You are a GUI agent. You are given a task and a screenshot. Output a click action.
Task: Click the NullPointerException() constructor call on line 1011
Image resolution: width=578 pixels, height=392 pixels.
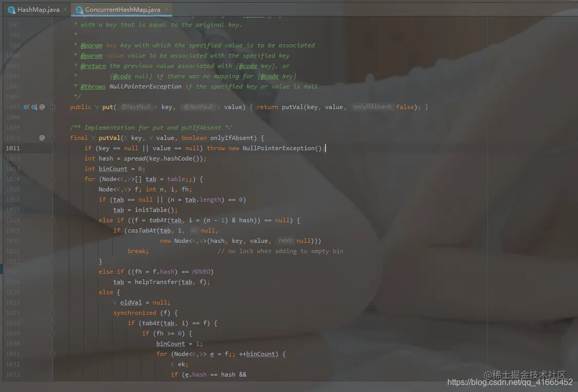point(282,148)
